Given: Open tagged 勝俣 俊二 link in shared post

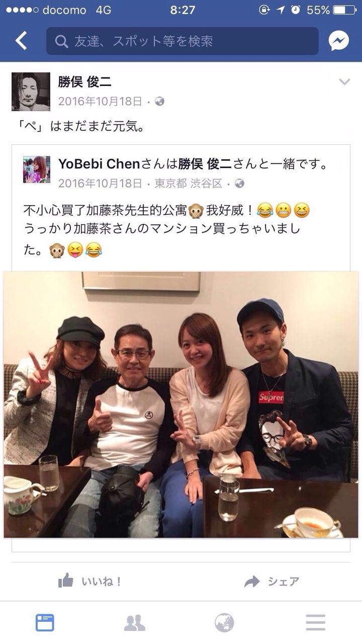Looking at the screenshot, I should pos(206,164).
